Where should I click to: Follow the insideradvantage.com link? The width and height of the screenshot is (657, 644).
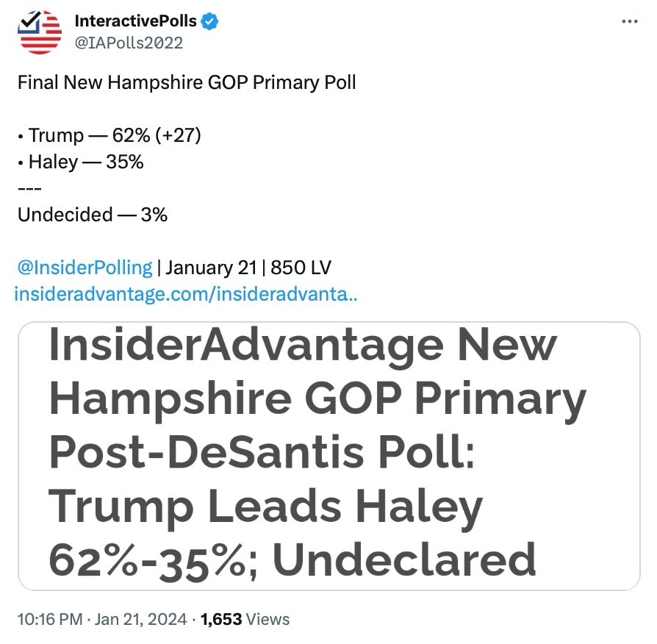coord(186,295)
